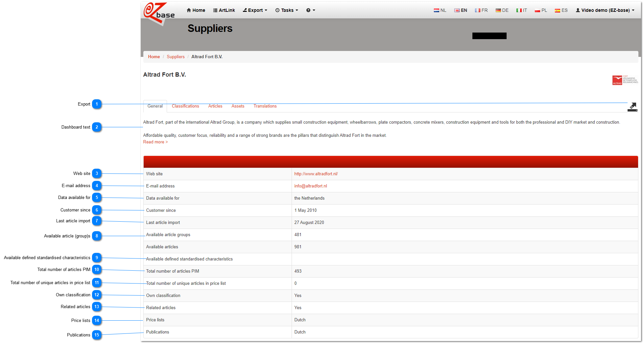The image size is (644, 344).
Task: Click the 'Price lists' row label
Action: click(x=155, y=320)
